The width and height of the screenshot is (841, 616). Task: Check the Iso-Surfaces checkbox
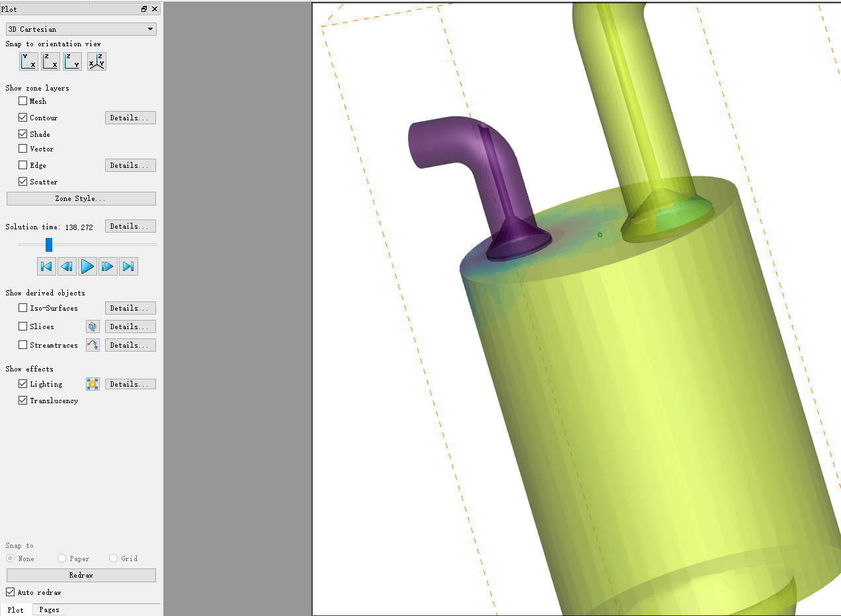point(23,308)
